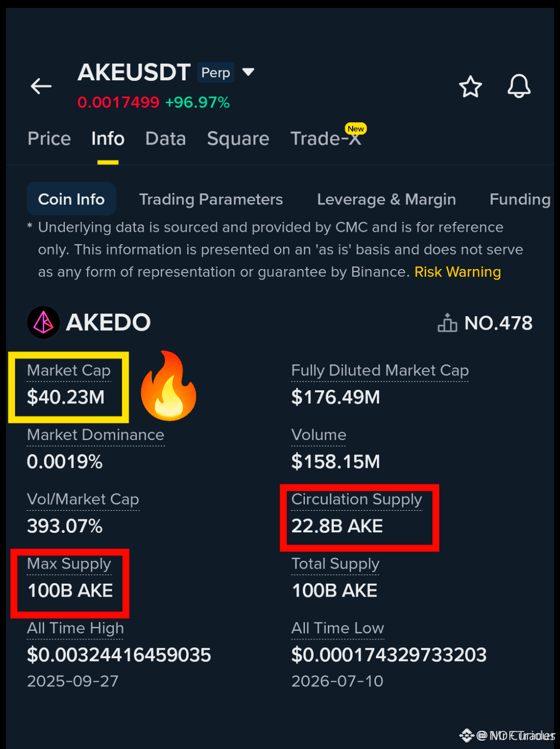Open price alerts via bell icon
560x749 pixels.
point(519,86)
